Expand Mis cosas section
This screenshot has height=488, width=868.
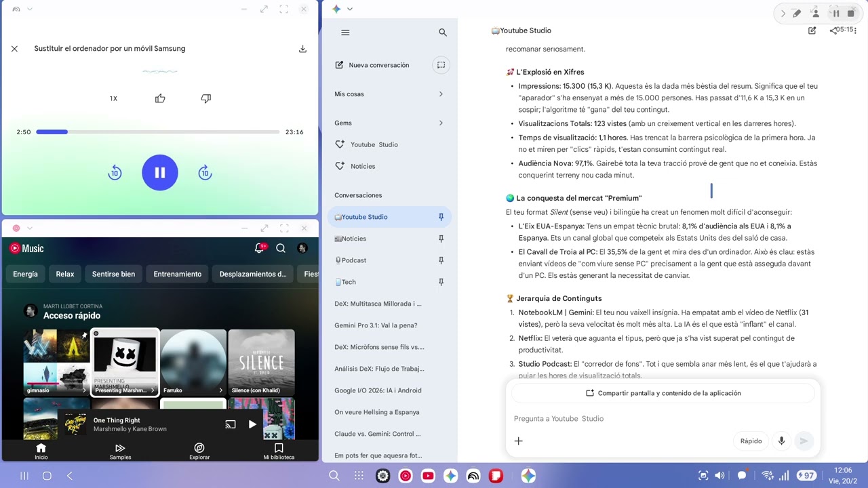(441, 94)
